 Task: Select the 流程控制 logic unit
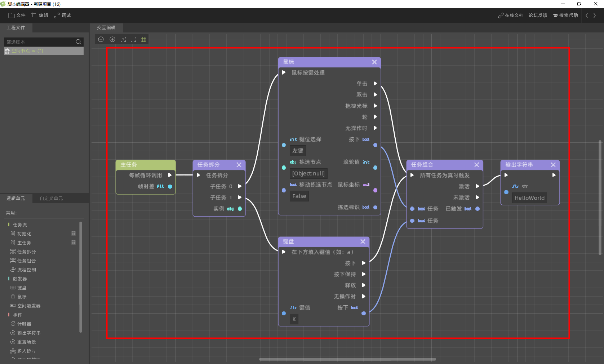pos(23,270)
